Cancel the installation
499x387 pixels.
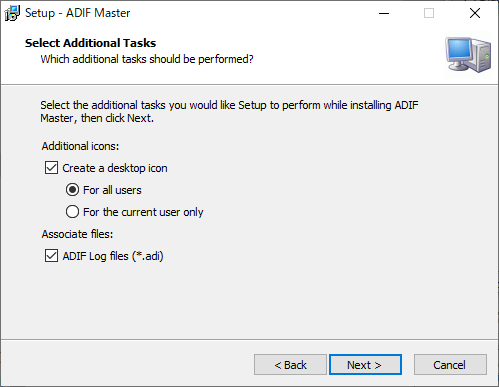(450, 365)
